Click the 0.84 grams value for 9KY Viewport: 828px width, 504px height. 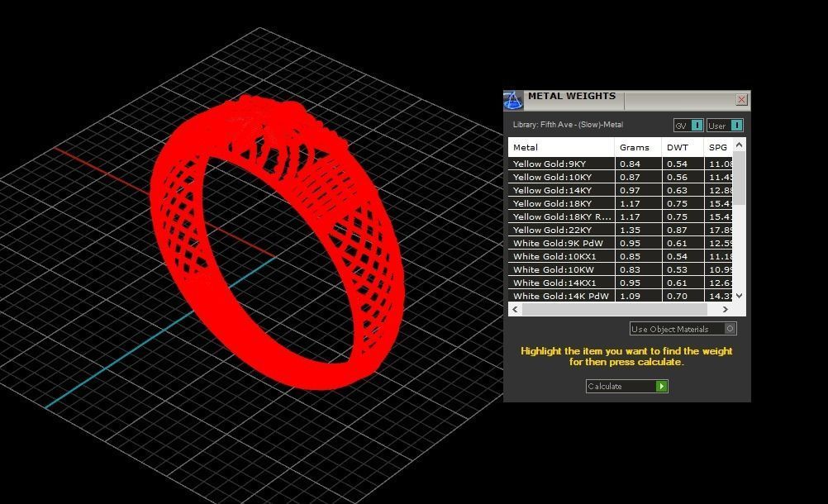(x=630, y=164)
